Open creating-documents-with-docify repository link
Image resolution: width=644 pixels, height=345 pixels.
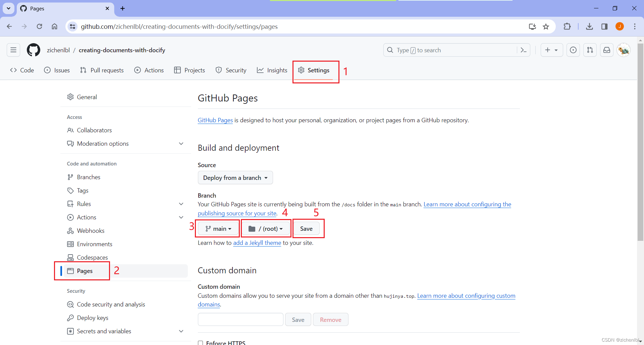click(122, 50)
